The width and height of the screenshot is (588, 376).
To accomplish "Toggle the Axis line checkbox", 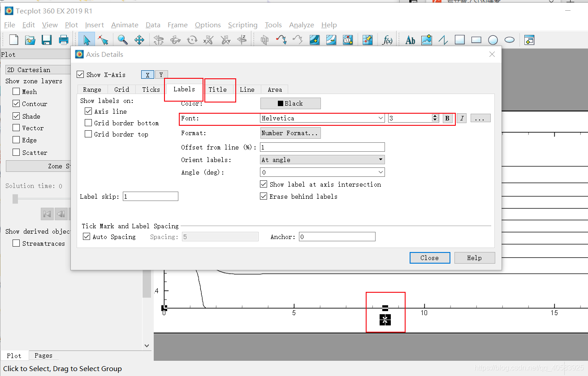I will point(88,111).
